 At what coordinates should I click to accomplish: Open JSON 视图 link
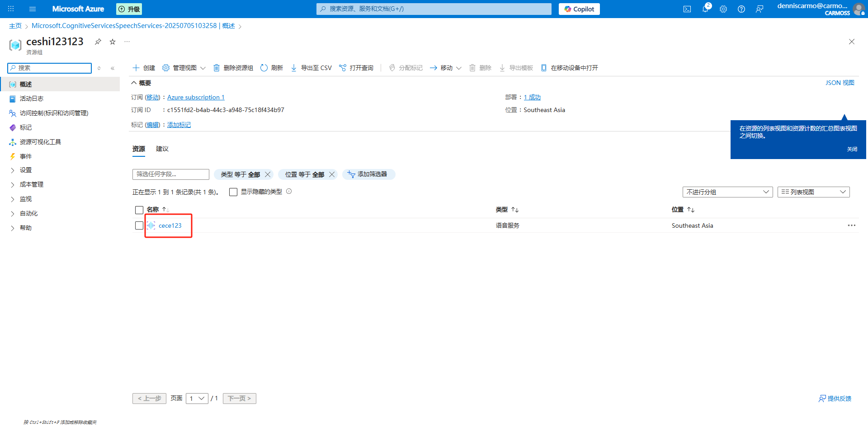coord(840,83)
